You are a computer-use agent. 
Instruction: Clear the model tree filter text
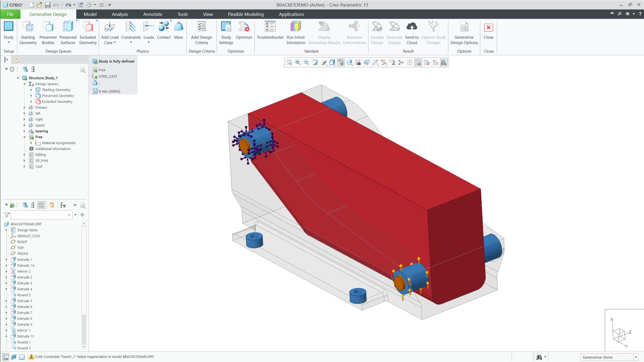click(69, 215)
